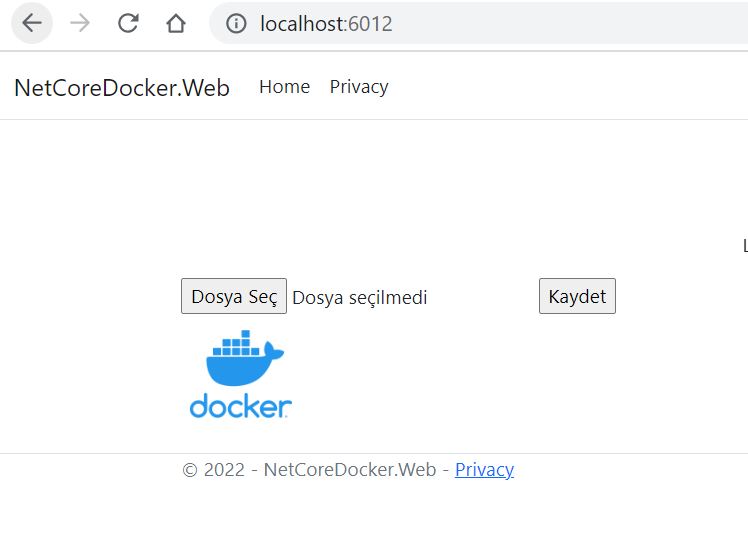Go to the browser home page icon
748x559 pixels.
point(176,23)
